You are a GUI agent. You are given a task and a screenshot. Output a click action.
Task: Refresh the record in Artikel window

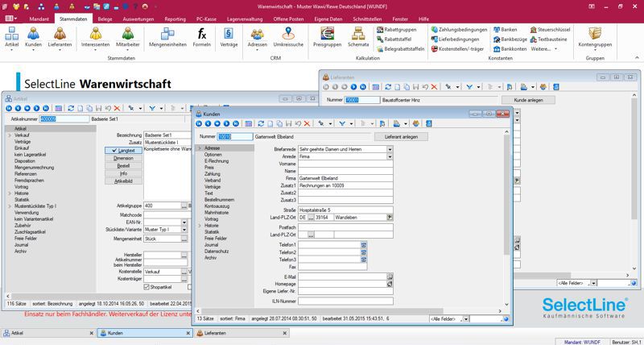tap(71, 108)
